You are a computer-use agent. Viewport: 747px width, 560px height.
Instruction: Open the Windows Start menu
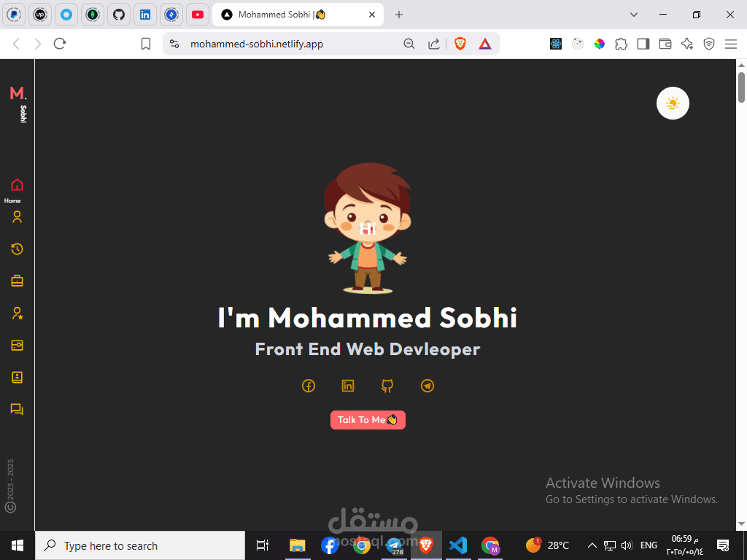point(18,545)
